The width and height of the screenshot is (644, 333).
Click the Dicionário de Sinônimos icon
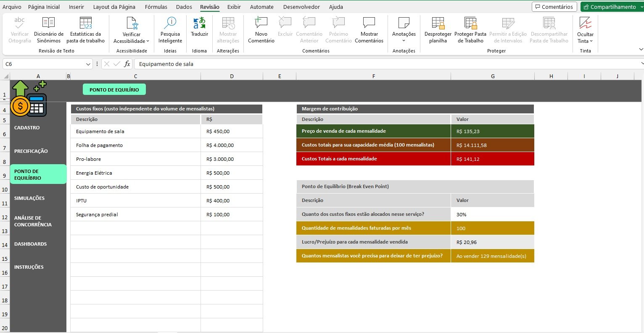click(48, 23)
